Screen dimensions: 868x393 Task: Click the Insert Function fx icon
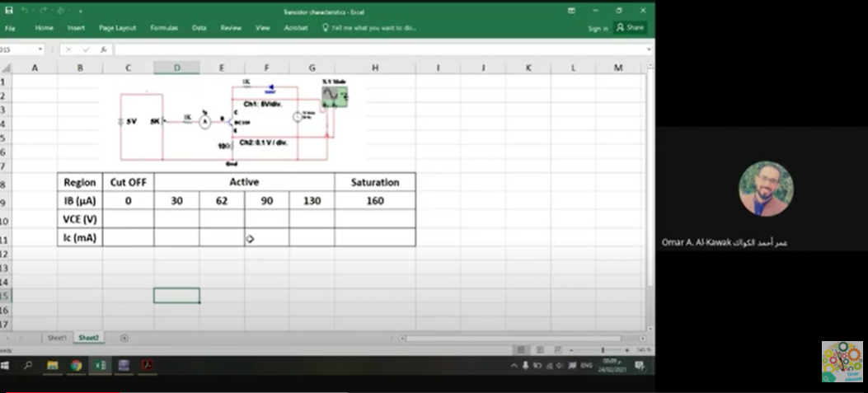(104, 49)
